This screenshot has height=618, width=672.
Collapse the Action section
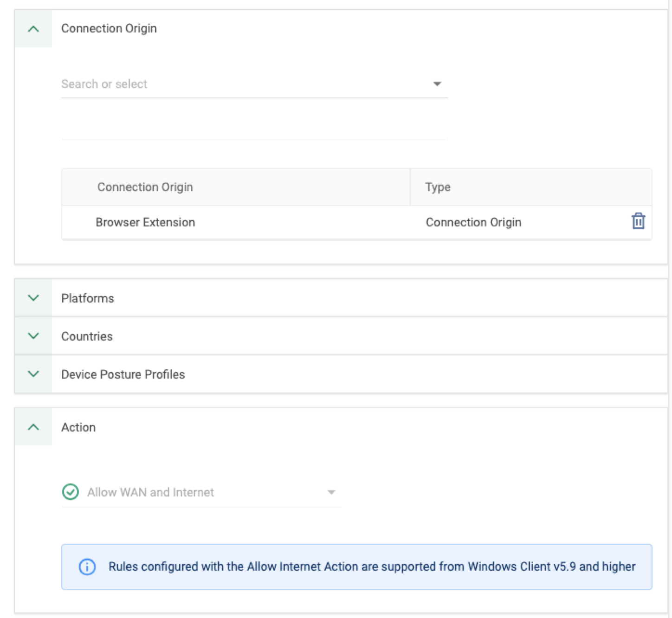click(x=32, y=427)
